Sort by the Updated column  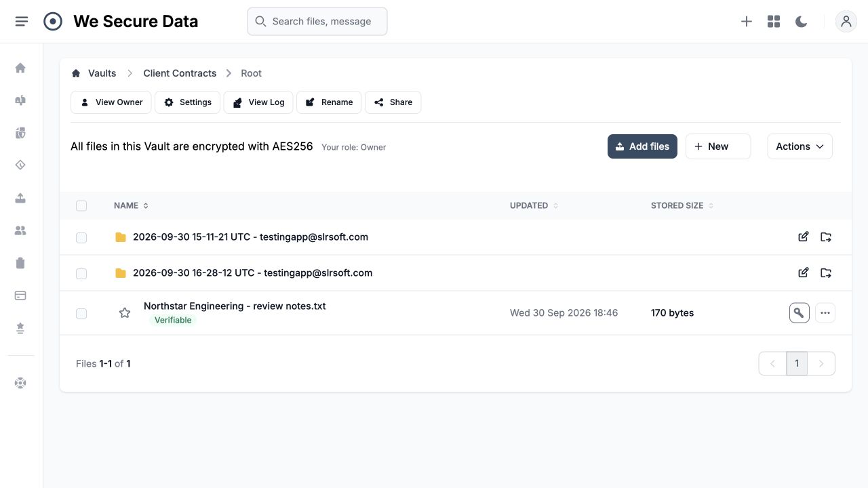pos(534,205)
